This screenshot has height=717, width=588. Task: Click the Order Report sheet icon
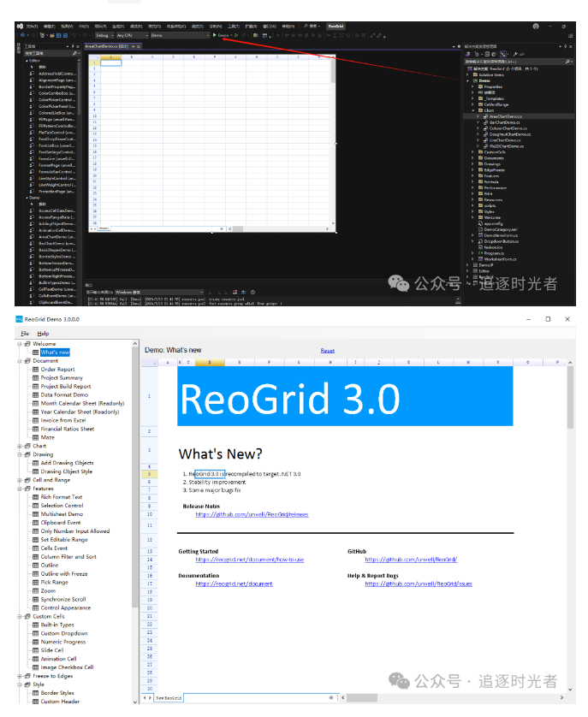(x=36, y=370)
